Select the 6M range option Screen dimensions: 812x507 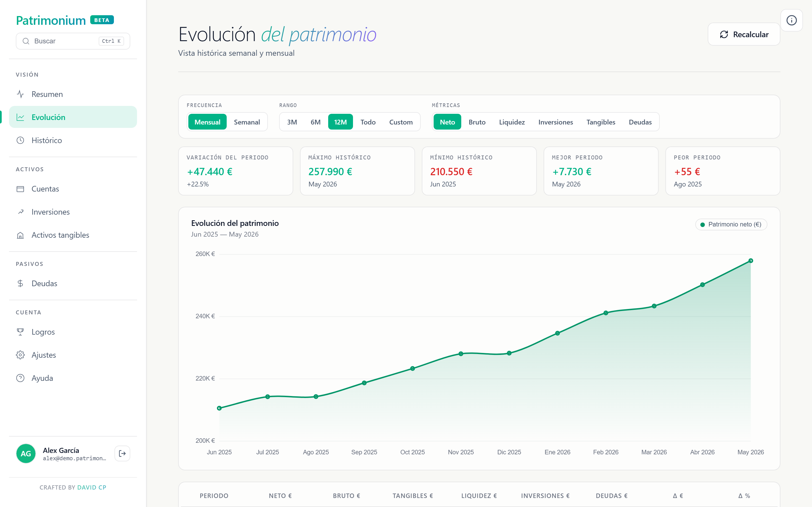315,122
